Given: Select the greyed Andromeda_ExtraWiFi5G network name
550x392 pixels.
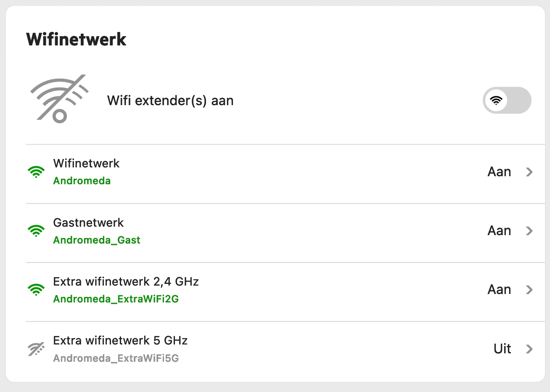Looking at the screenshot, I should click(x=116, y=358).
